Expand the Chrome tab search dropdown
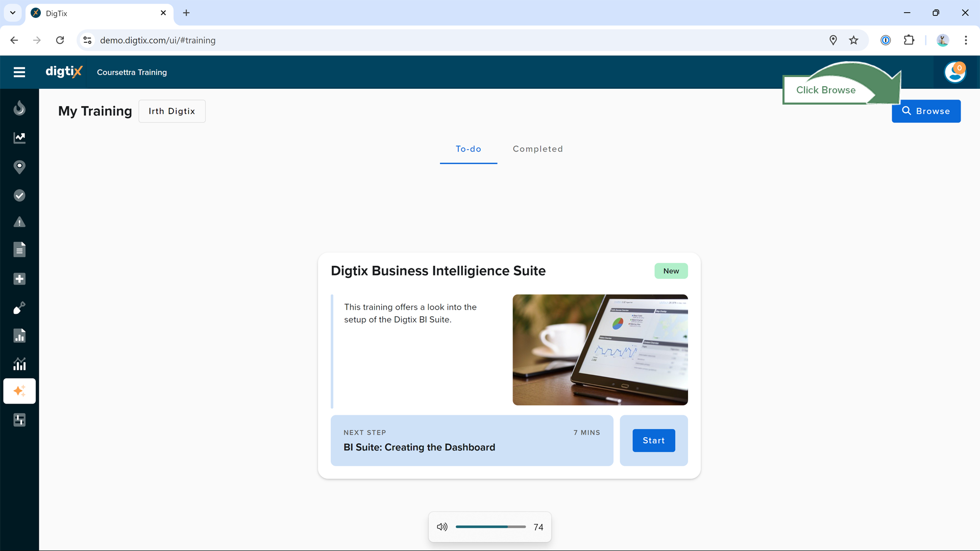Viewport: 980px width, 551px height. coord(13,13)
